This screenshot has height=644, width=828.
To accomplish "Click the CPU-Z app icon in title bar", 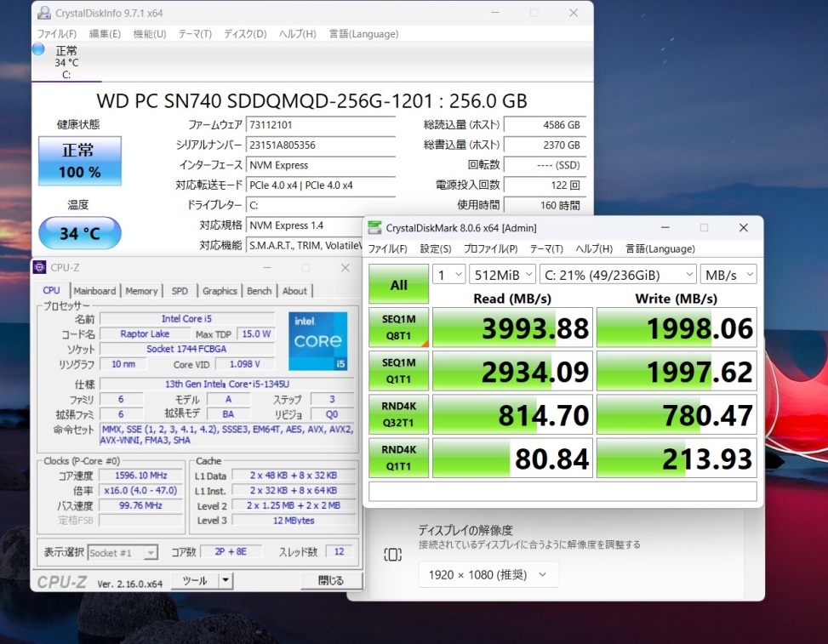I will pos(39,268).
